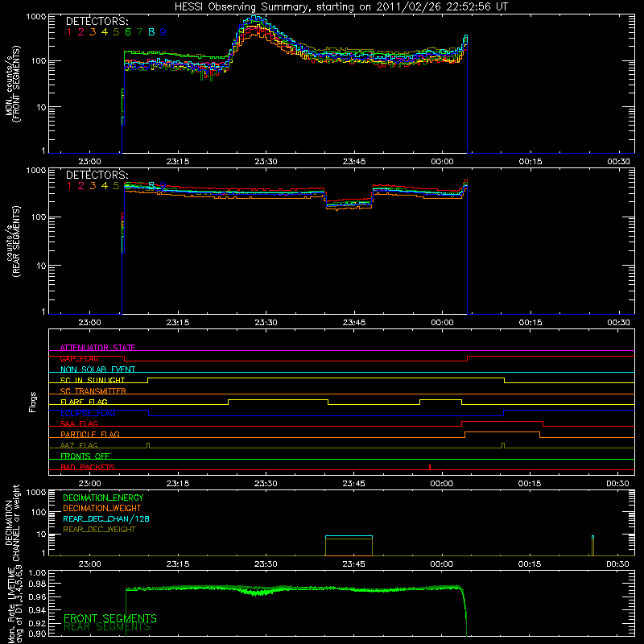Viewport: 644px width, 644px height.
Task: Click detector 6 legend number, front segments panel
Action: pos(128,32)
